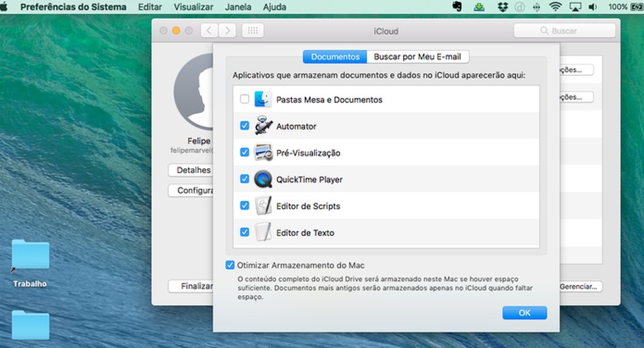Switch to the Documentos tab
This screenshot has height=348, width=644.
335,57
